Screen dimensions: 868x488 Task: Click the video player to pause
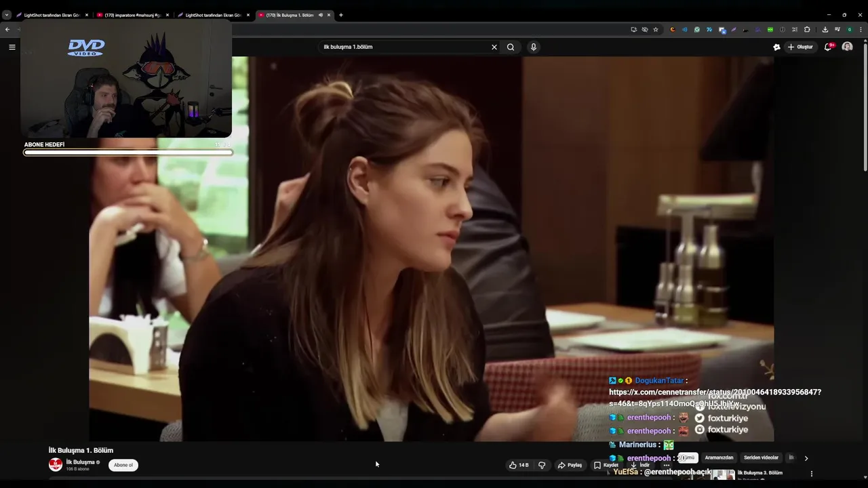pos(431,249)
